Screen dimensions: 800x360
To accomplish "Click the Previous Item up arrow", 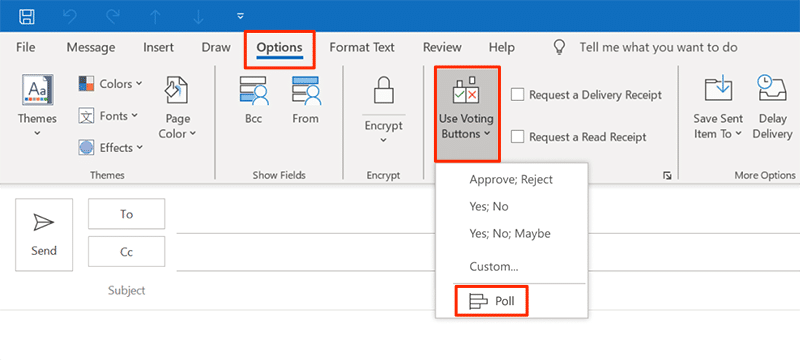I will point(155,16).
